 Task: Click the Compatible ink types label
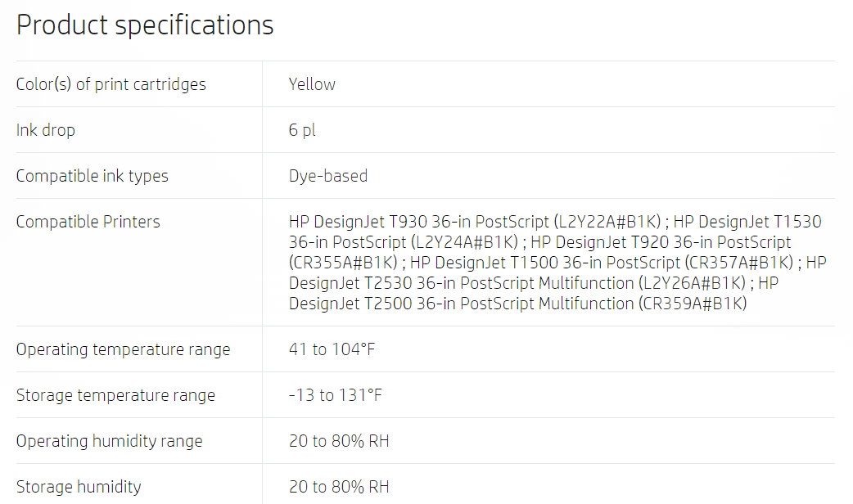tap(93, 176)
